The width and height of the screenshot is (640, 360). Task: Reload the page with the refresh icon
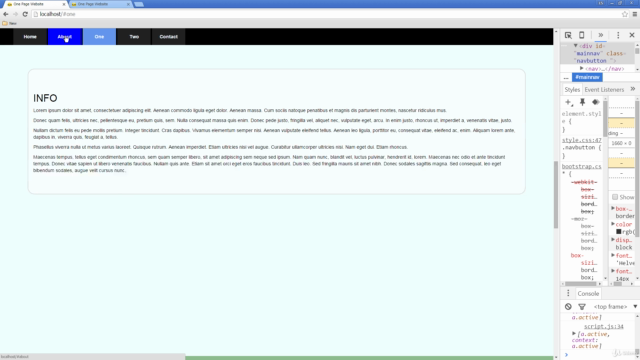(25, 14)
